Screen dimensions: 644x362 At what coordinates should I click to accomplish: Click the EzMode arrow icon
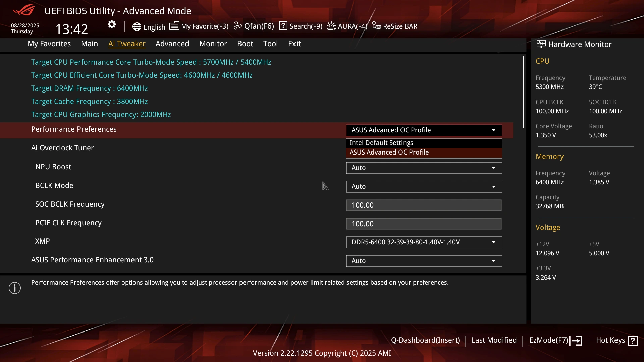576,341
